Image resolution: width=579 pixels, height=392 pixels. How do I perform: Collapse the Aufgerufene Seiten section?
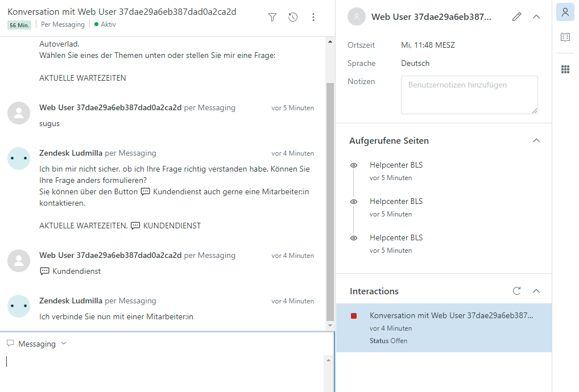(536, 140)
